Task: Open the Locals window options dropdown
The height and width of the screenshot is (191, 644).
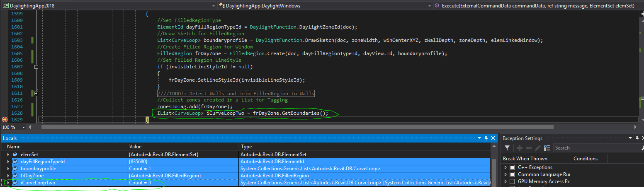Action: 479,138
